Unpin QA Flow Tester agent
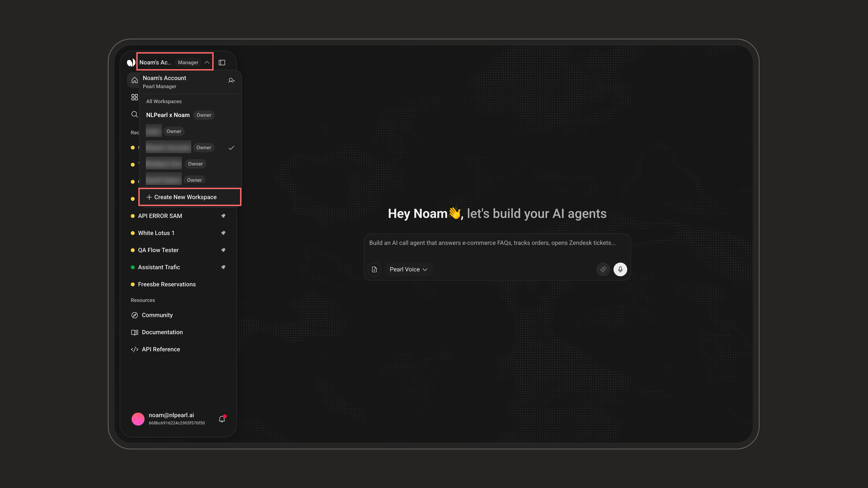The width and height of the screenshot is (868, 488). coord(223,250)
